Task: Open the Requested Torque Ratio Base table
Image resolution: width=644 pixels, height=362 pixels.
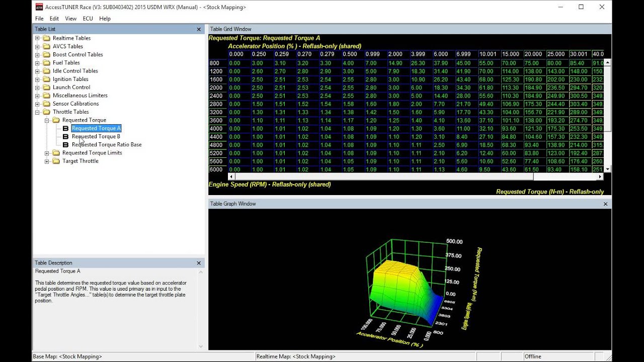Action: click(107, 144)
